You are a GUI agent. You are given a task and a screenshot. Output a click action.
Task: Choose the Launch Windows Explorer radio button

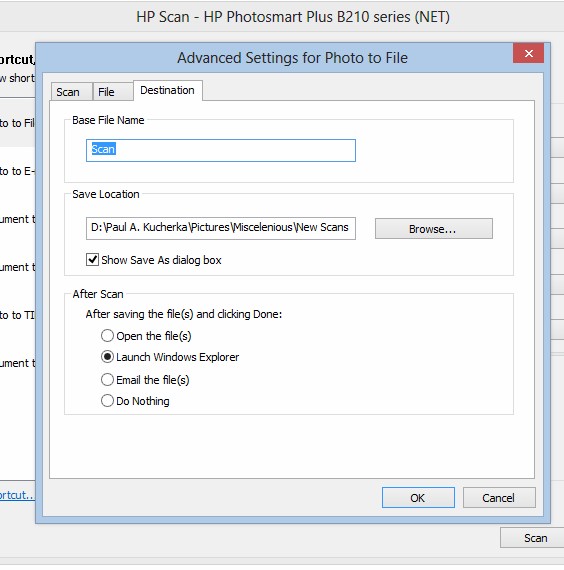click(x=107, y=357)
